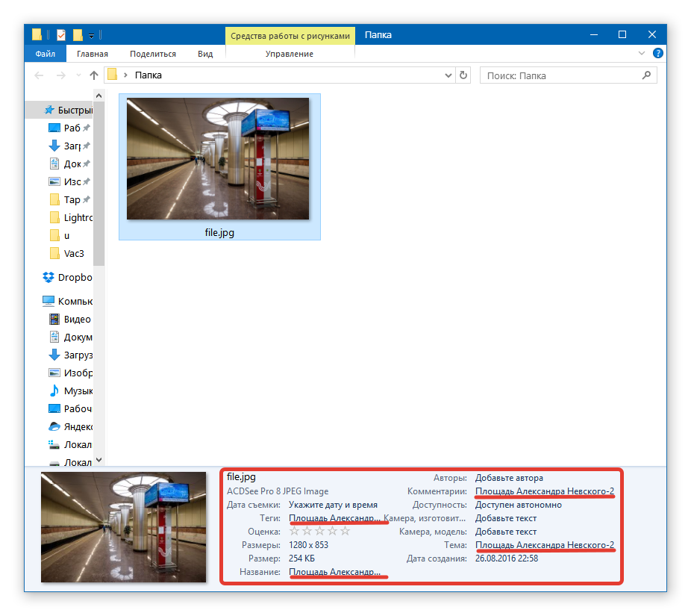Click Укажите дату и время field

point(333,505)
